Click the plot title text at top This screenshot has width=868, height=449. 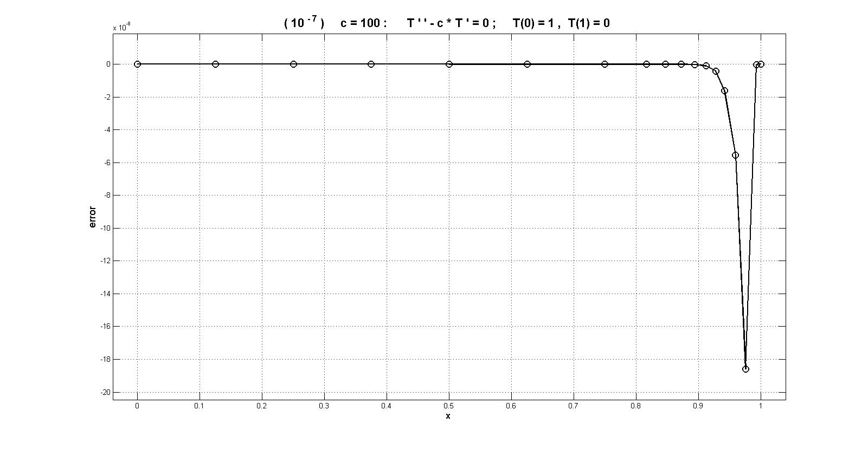447,23
